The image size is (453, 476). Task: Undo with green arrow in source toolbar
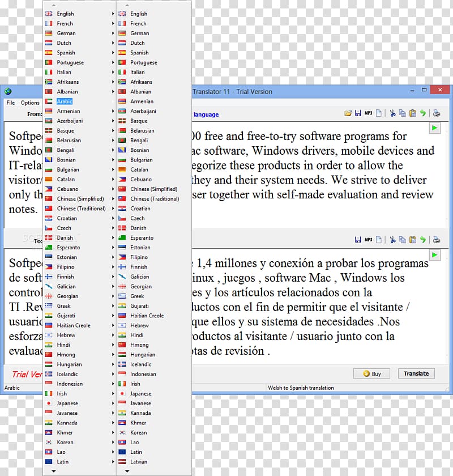(423, 113)
